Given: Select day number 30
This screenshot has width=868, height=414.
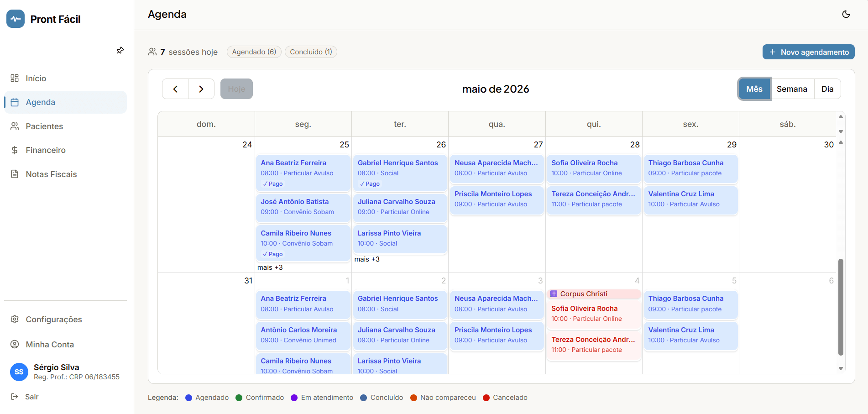Looking at the screenshot, I should [829, 145].
